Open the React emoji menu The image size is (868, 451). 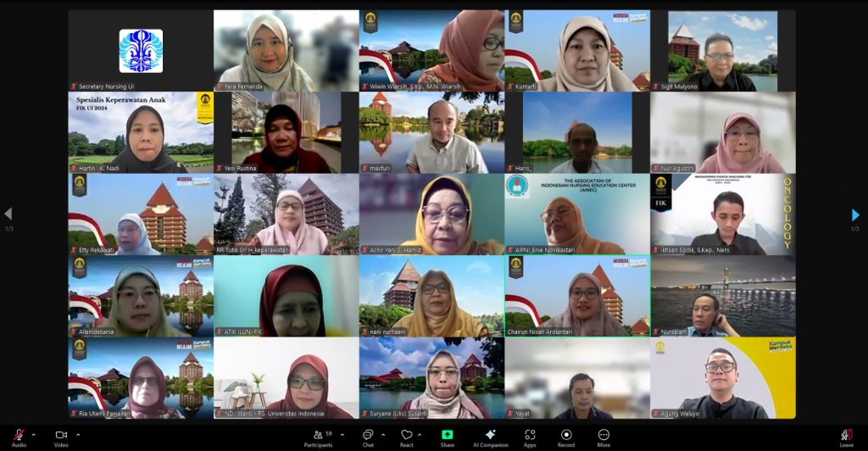407,436
